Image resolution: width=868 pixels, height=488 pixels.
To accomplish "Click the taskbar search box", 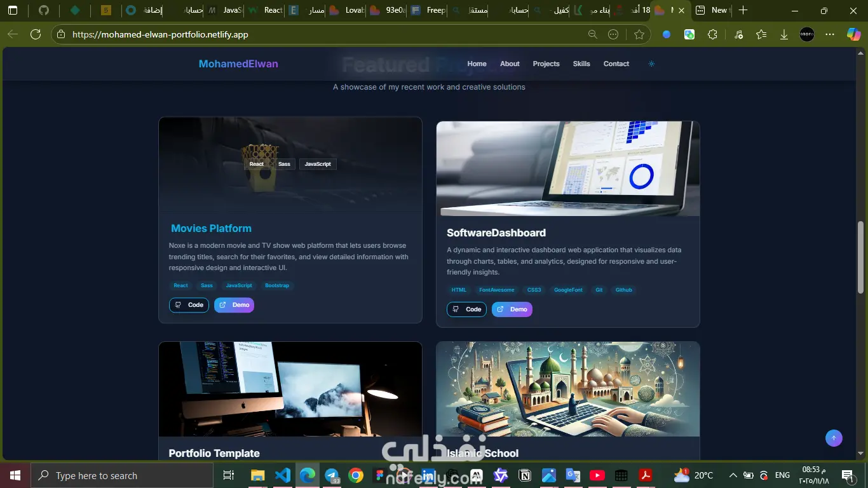I will (121, 475).
